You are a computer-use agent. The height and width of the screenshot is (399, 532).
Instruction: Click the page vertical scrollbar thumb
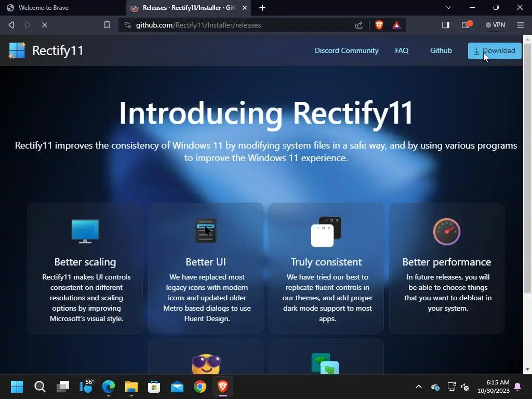(527, 168)
